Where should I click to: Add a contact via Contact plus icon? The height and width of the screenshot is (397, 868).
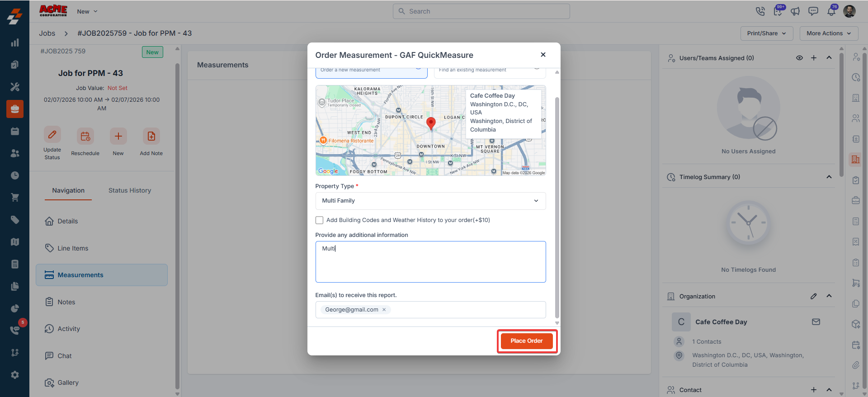point(814,390)
